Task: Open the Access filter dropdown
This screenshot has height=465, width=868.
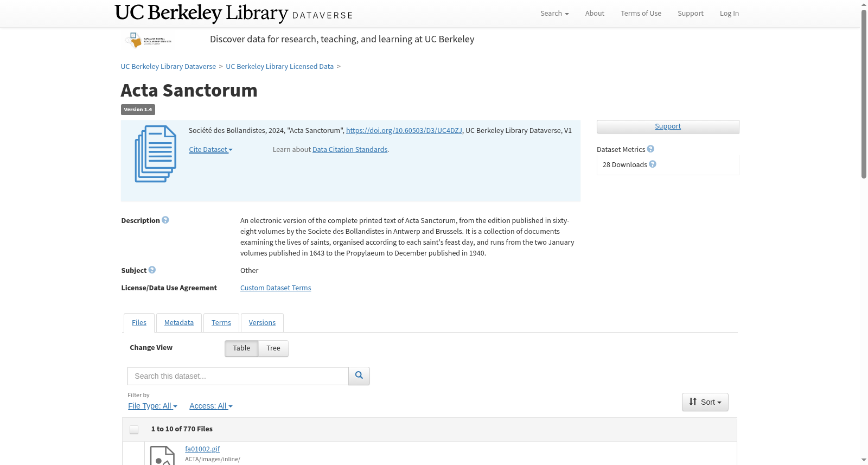Action: [x=211, y=406]
